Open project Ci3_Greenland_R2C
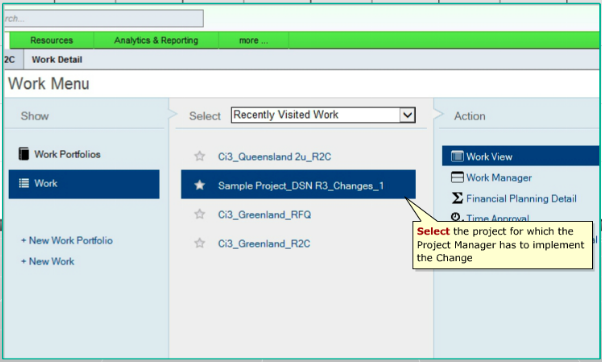The height and width of the screenshot is (362, 602). pyautogui.click(x=264, y=244)
